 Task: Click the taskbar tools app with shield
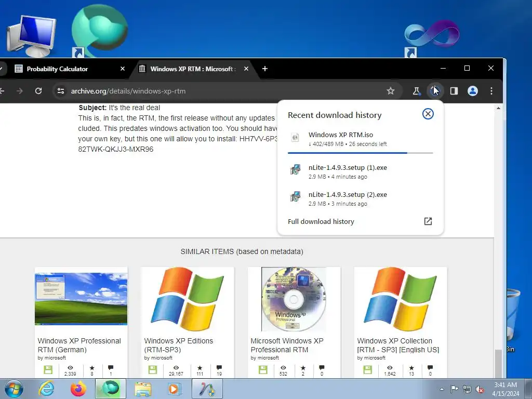point(207,389)
